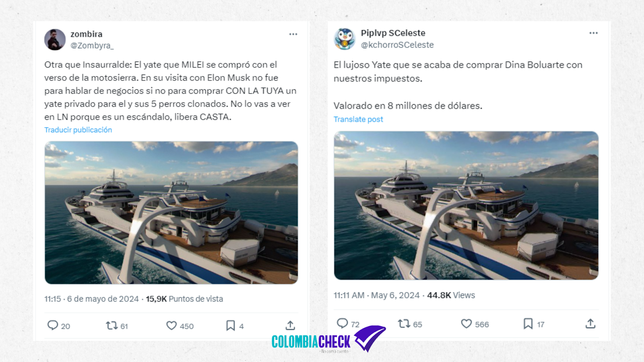Retweet zombira's post with 61 retweets
Image resolution: width=644 pixels, height=362 pixels.
point(111,325)
